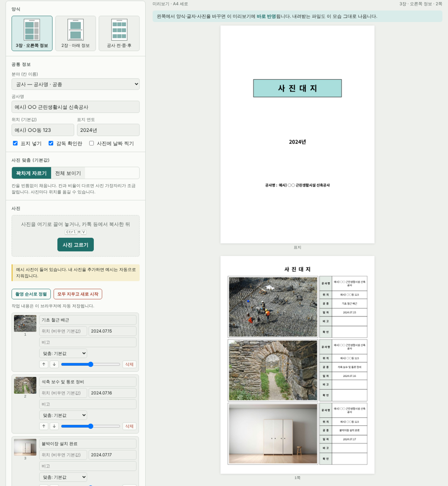Image resolution: width=448 pixels, height=486 pixels.
Task: Click the 사진 고르기 button
Action: pos(75,244)
